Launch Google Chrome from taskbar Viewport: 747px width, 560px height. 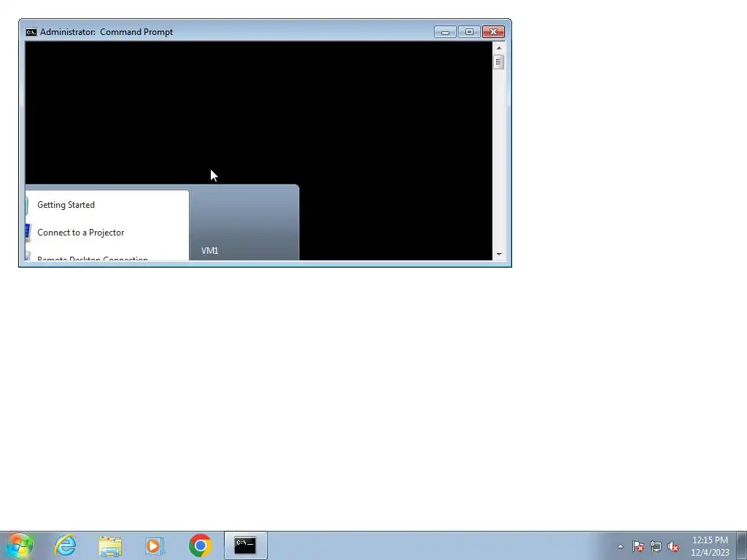coord(200,545)
